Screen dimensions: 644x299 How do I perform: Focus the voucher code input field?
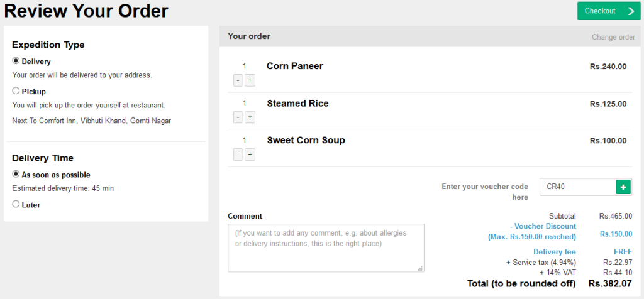point(577,187)
